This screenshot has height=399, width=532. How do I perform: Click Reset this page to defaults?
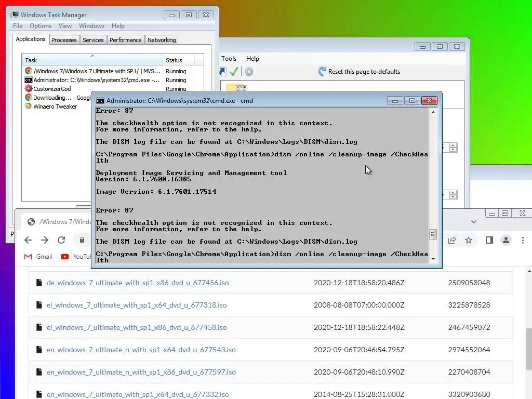(359, 72)
